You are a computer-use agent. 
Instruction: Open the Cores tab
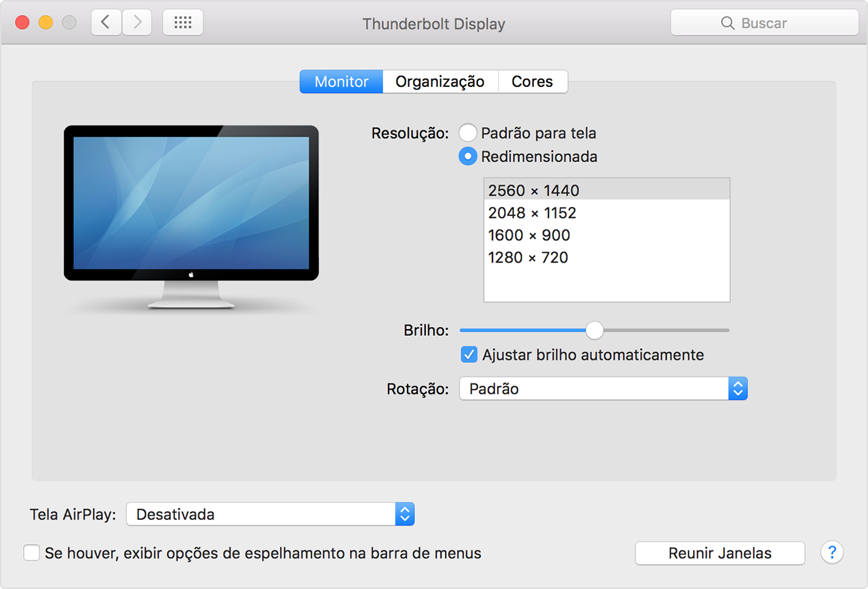point(532,81)
